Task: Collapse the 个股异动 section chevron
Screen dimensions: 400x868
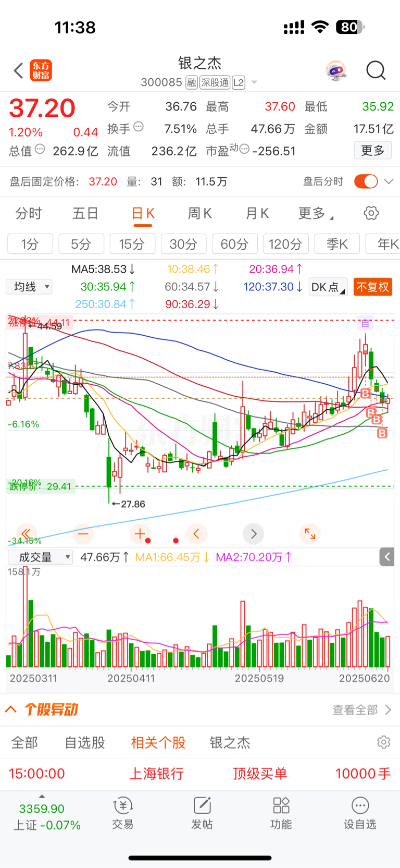Action: (11, 710)
